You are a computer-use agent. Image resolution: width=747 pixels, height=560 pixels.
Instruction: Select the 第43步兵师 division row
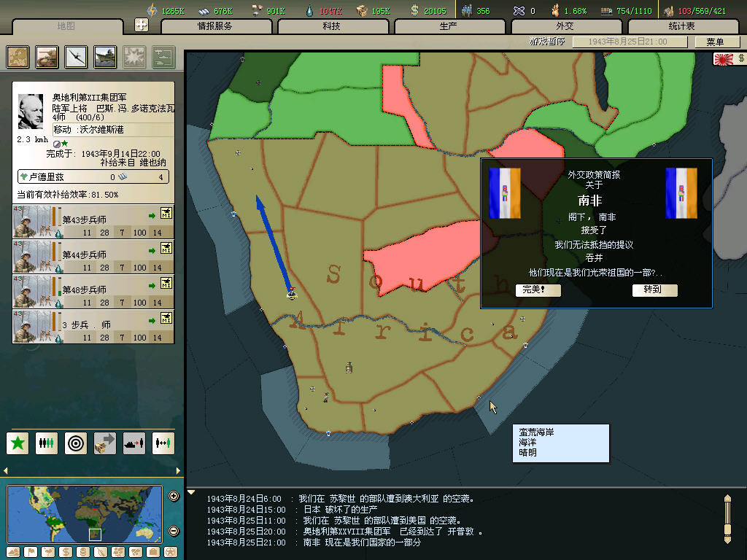coord(93,222)
